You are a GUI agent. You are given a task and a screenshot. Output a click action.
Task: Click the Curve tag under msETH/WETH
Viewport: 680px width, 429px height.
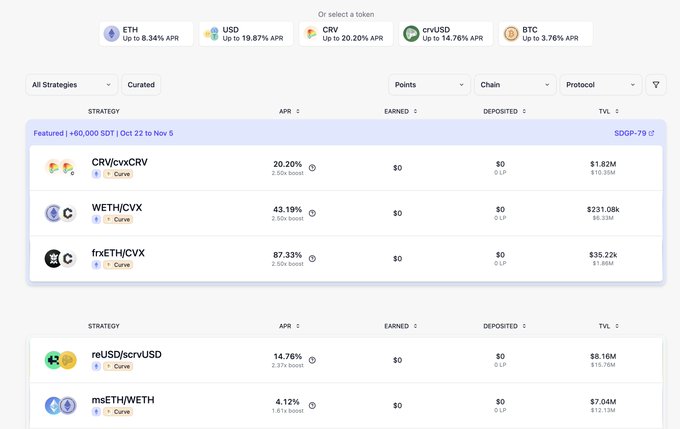[118, 412]
